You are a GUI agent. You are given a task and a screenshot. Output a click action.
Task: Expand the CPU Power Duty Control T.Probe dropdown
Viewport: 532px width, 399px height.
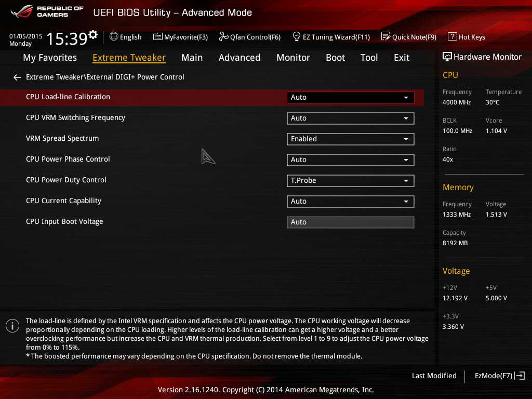350,181
